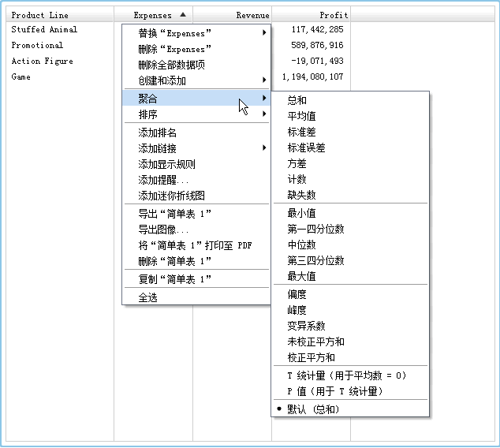This screenshot has height=448, width=500.
Task: Choose 导出图像... menu item
Action: point(196,230)
